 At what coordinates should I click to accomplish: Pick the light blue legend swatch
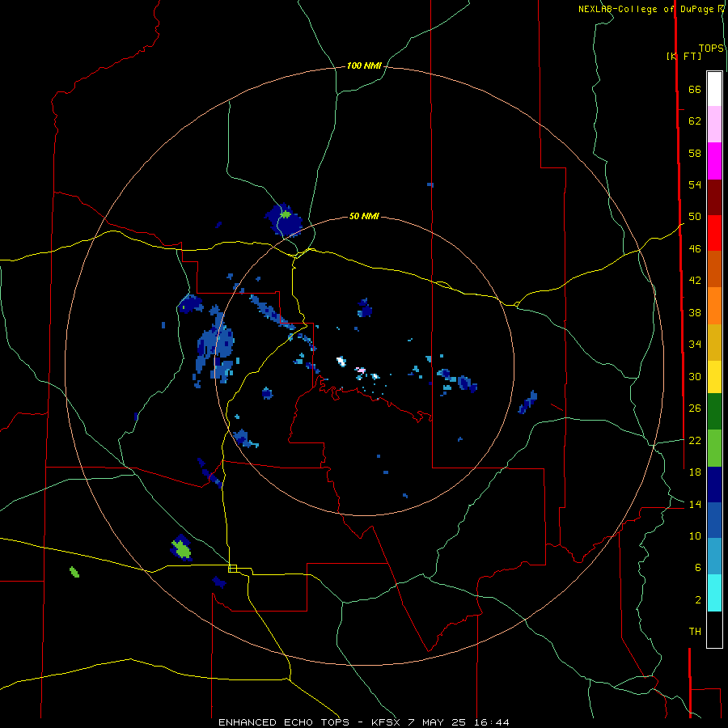point(714,557)
